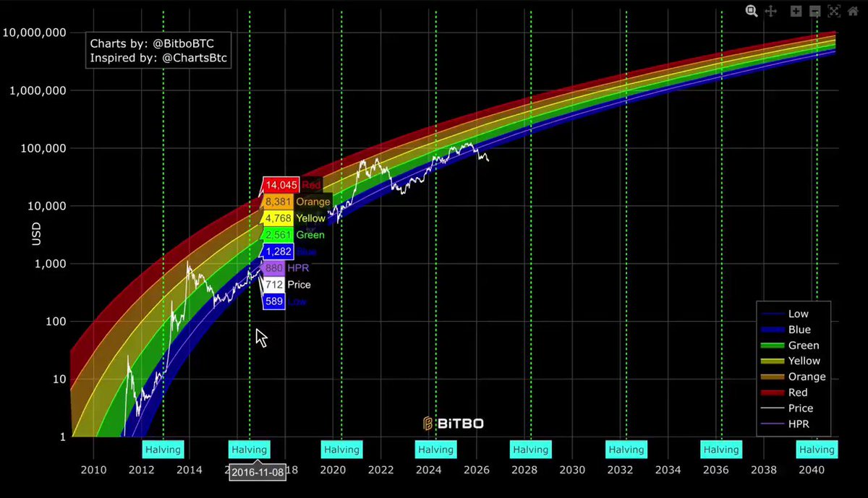Click the Halving marker near 2020
Screen dimensions: 868x498
(x=341, y=450)
